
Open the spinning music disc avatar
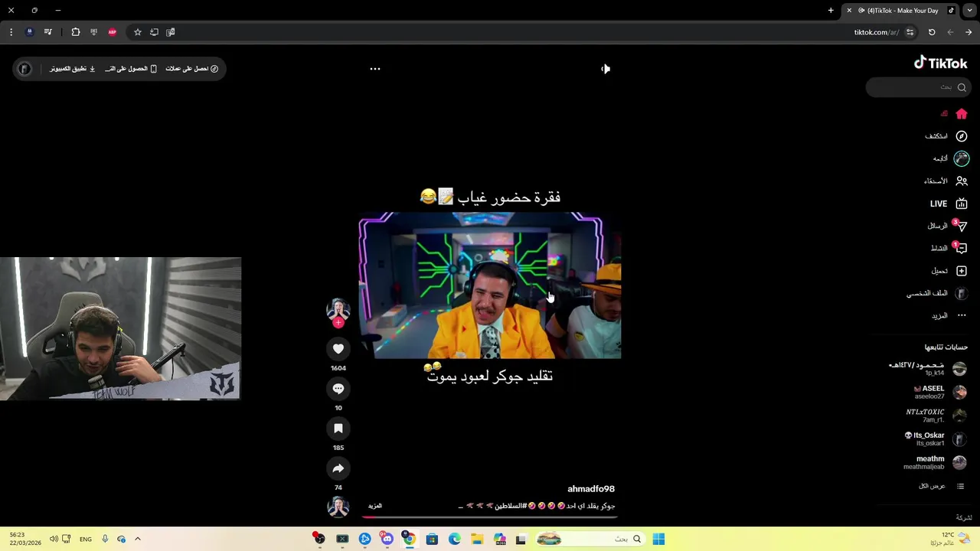[x=338, y=507]
